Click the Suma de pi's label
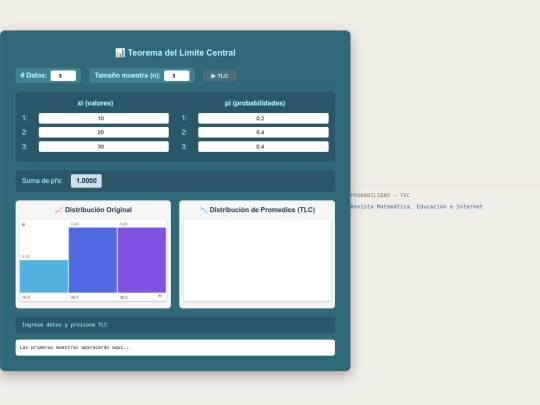The height and width of the screenshot is (405, 540). [x=42, y=181]
